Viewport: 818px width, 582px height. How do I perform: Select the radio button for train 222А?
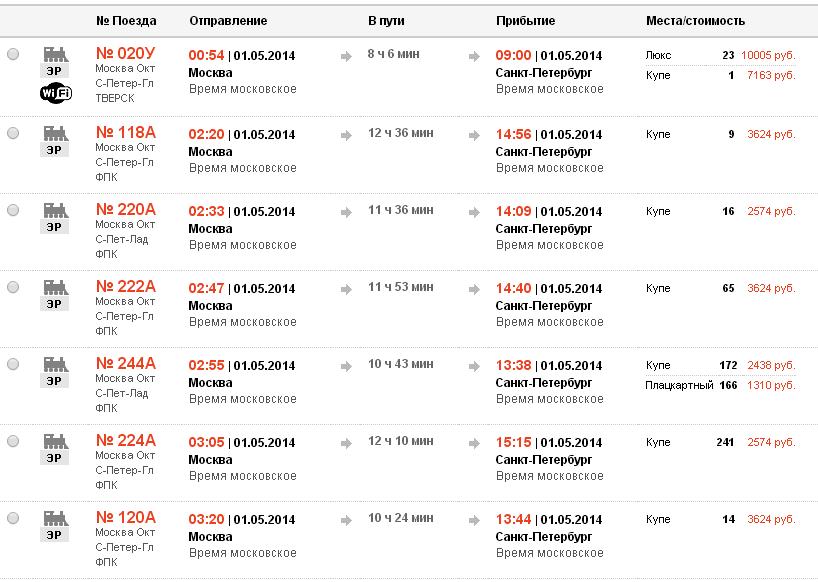pos(13,287)
